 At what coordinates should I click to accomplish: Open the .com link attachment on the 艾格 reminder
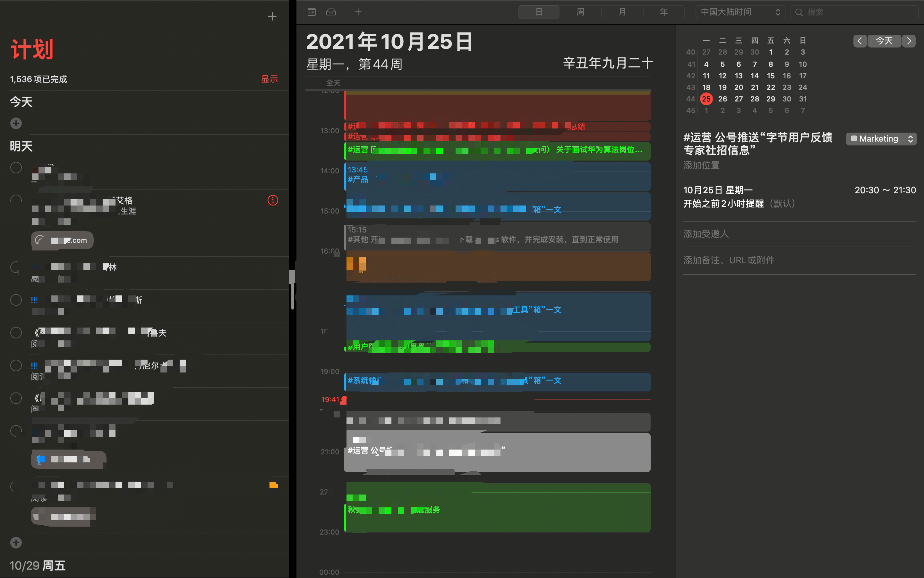[x=62, y=240]
